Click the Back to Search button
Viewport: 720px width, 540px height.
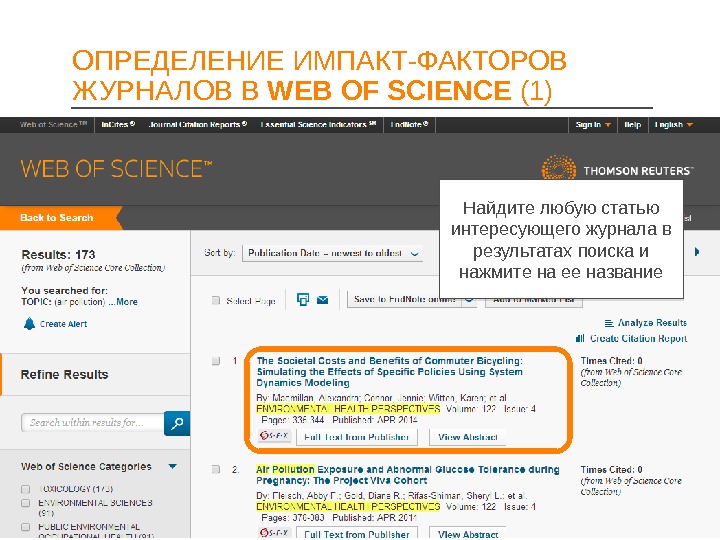coord(60,218)
